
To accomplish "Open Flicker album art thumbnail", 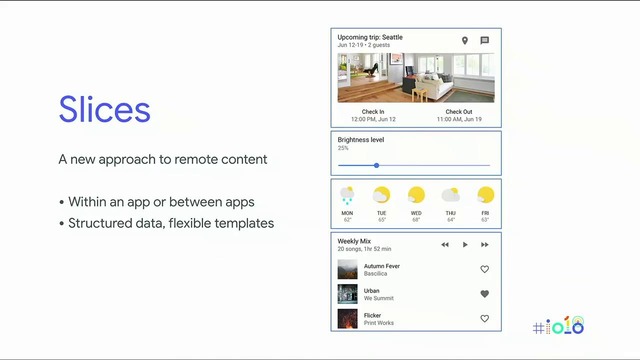I will 347,318.
